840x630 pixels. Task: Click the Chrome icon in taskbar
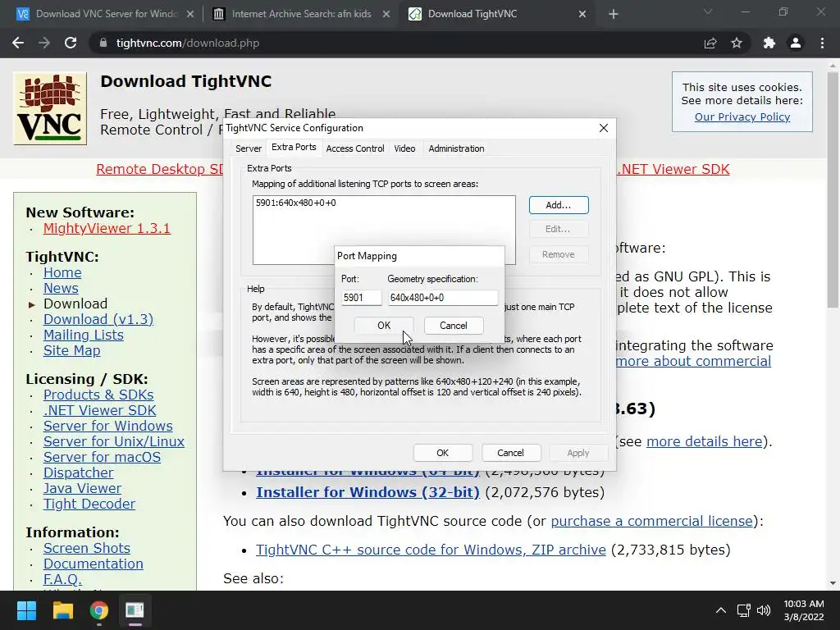(x=99, y=610)
